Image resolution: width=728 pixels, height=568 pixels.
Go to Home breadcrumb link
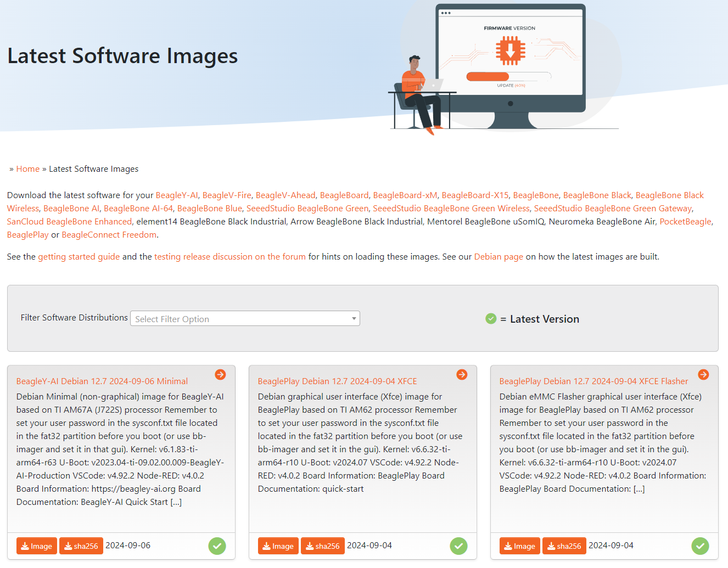coord(28,169)
